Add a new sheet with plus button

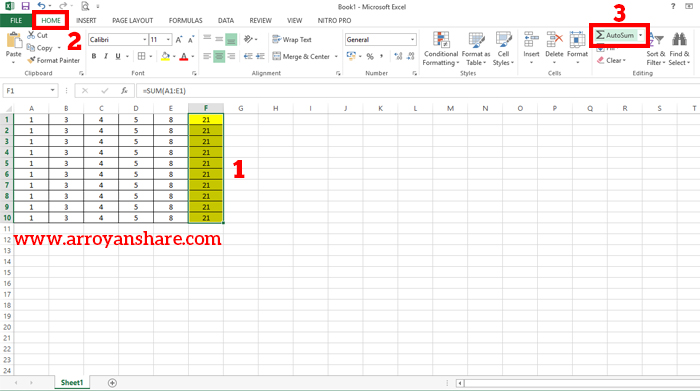click(112, 383)
